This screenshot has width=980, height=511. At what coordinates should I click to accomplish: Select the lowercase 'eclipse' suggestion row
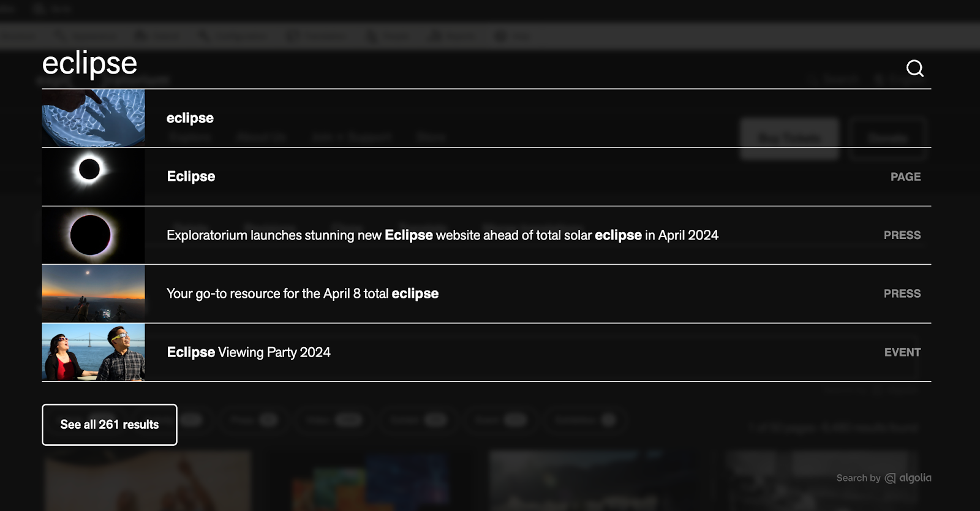tap(486, 118)
